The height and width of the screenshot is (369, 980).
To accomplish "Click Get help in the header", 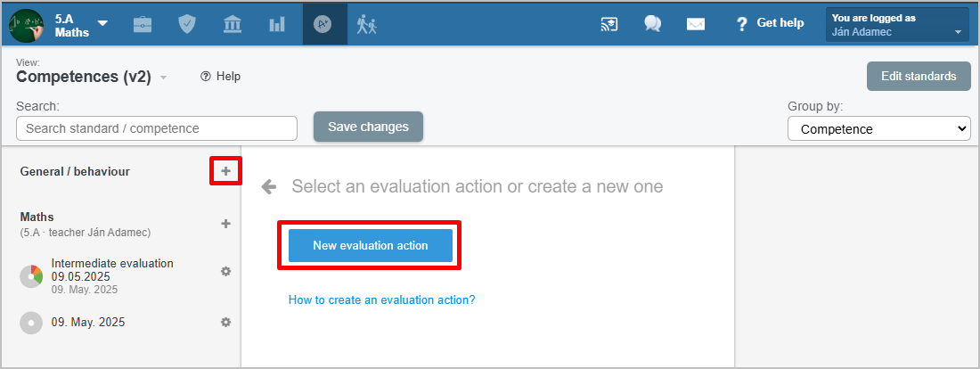I will click(770, 23).
